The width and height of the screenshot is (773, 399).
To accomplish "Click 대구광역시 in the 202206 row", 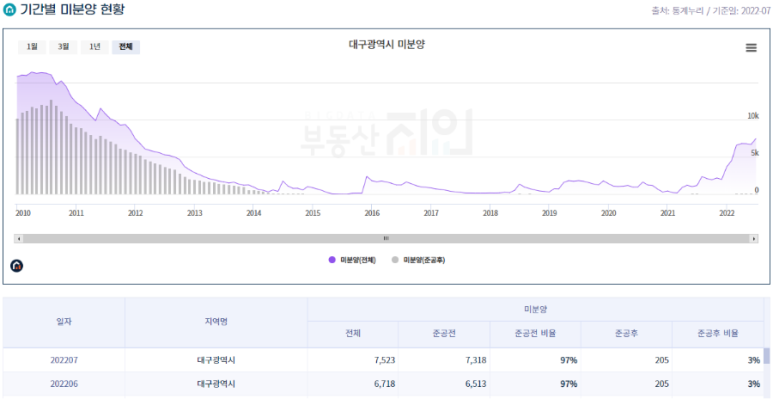I will [216, 384].
